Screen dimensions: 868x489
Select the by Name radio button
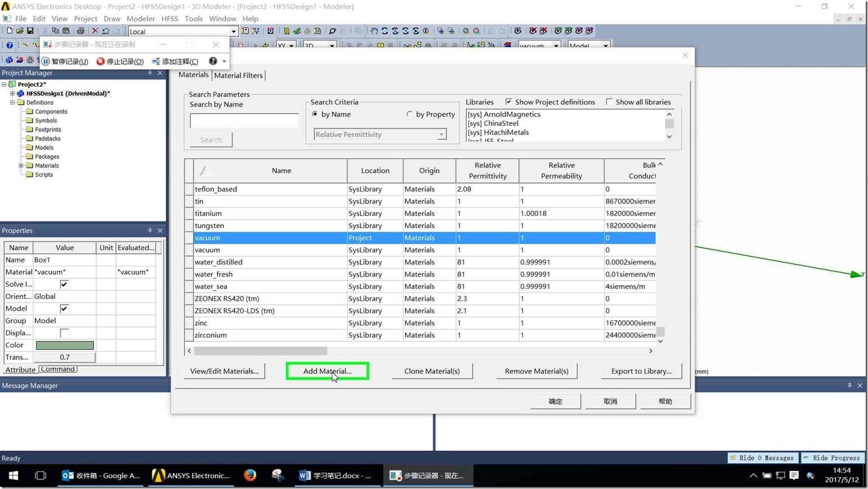click(x=315, y=114)
